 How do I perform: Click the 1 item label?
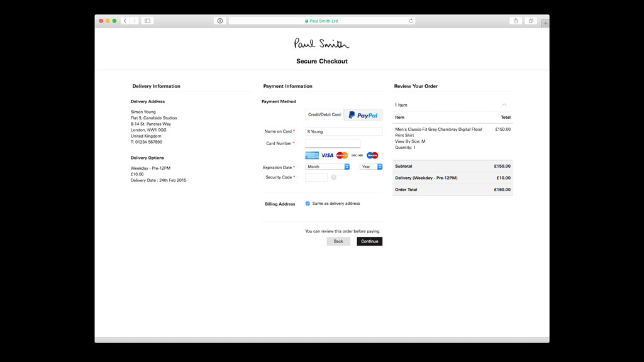tap(401, 105)
